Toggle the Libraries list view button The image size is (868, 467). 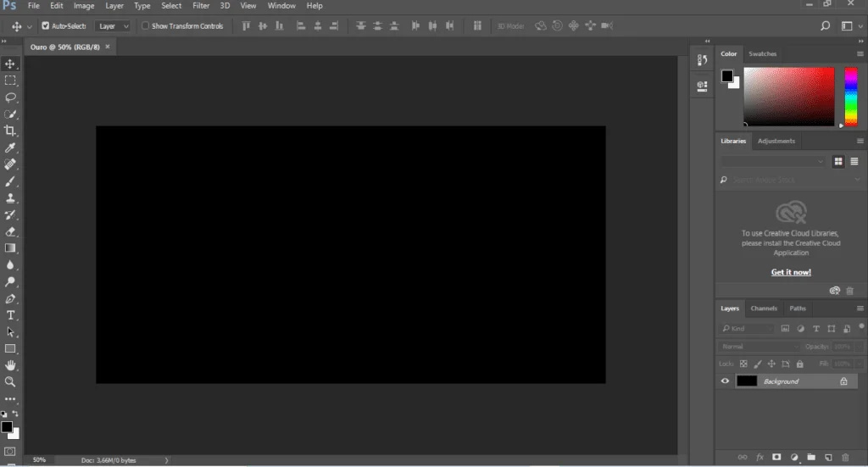[x=854, y=161]
